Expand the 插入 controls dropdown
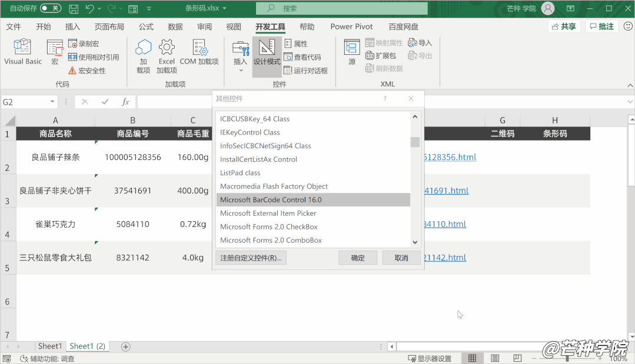The width and height of the screenshot is (635, 364). pyautogui.click(x=240, y=70)
